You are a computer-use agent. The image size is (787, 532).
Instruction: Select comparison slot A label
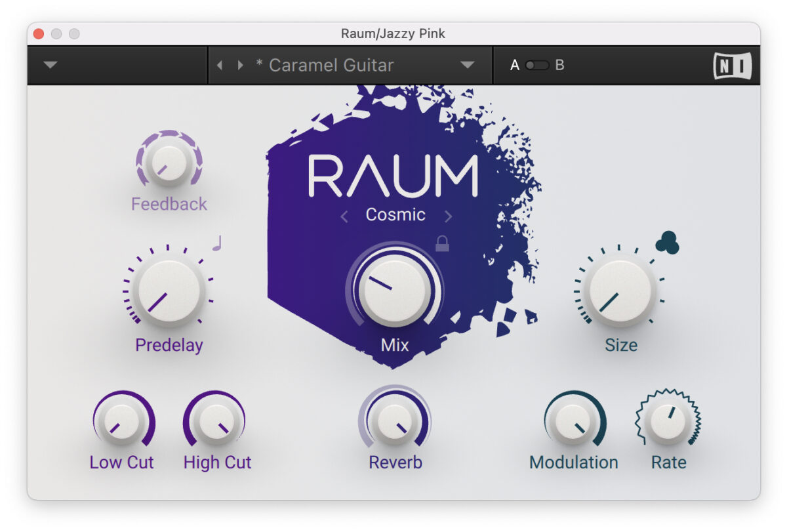515,65
